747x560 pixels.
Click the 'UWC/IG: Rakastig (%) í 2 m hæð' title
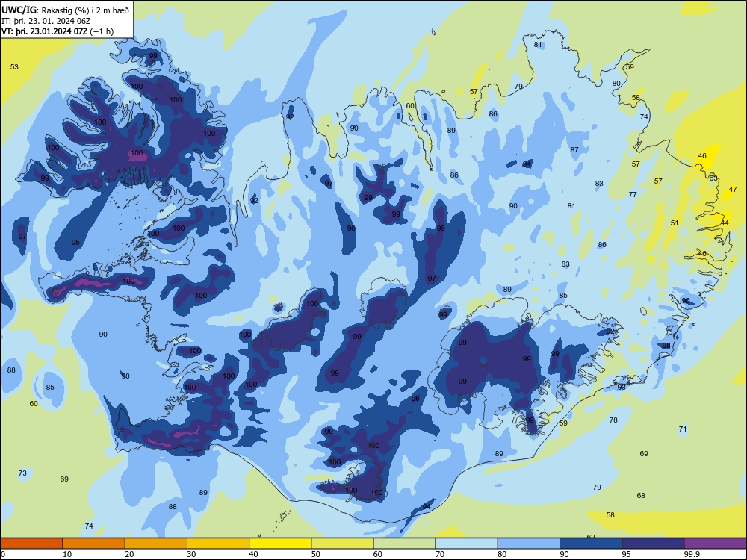[x=65, y=10]
